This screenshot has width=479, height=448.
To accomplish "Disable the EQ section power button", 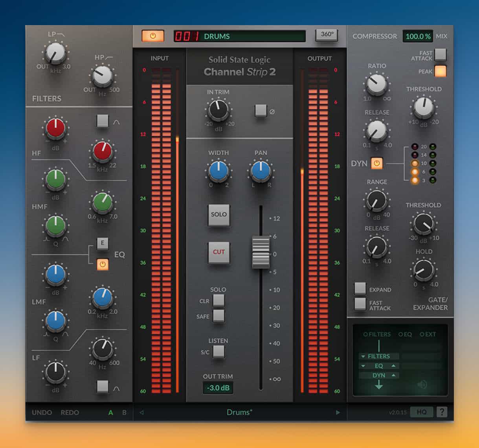I will tap(103, 264).
